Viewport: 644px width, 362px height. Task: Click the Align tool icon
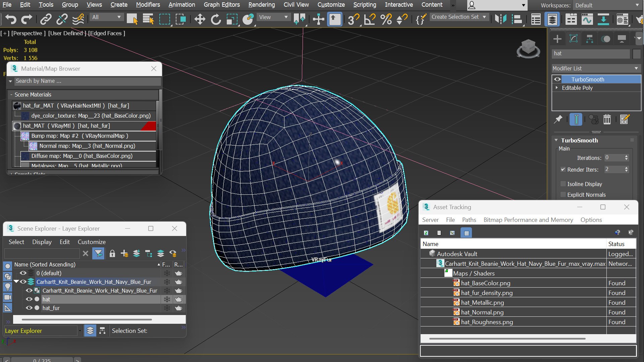[518, 19]
